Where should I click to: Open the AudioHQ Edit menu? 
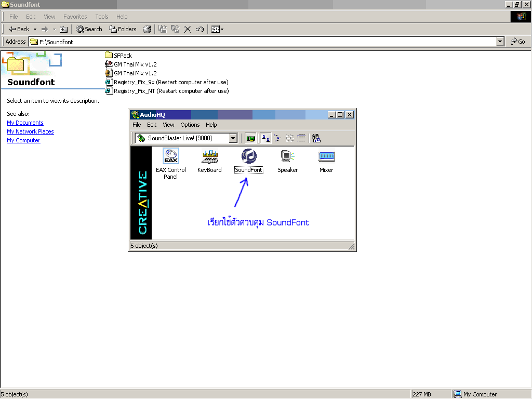point(152,125)
